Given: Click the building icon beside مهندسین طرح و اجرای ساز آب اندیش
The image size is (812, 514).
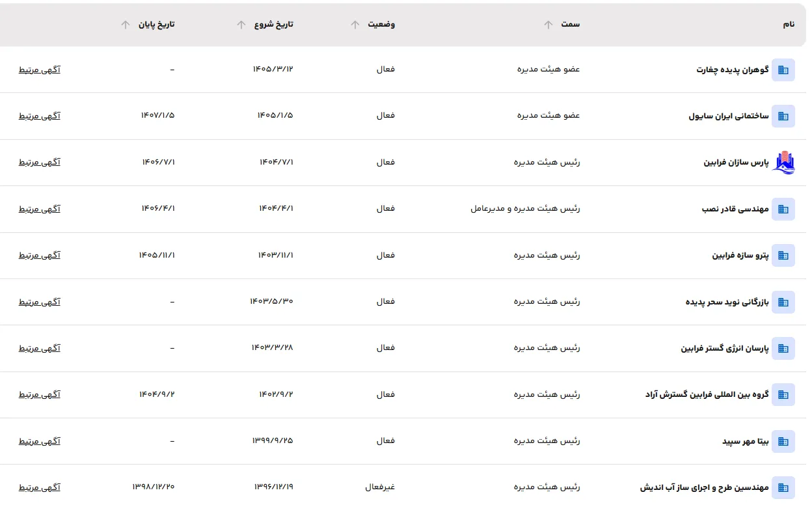Looking at the screenshot, I should pos(783,488).
